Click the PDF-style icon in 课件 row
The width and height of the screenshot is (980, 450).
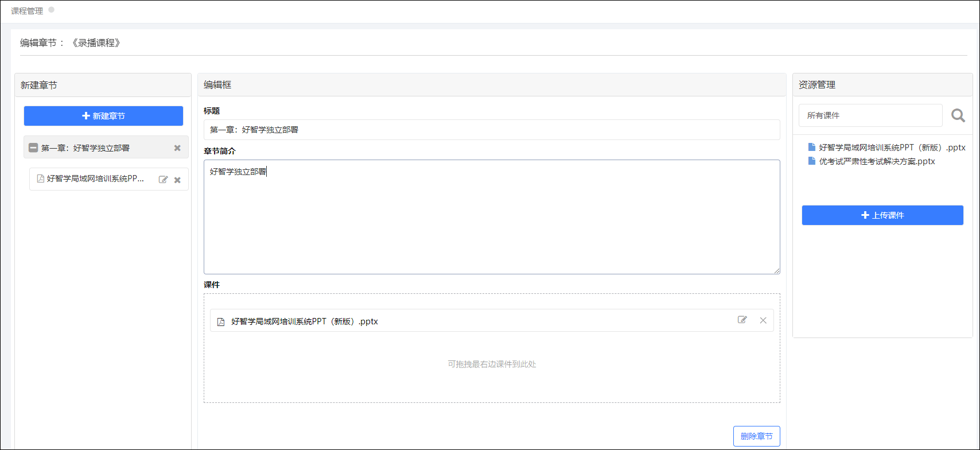220,322
